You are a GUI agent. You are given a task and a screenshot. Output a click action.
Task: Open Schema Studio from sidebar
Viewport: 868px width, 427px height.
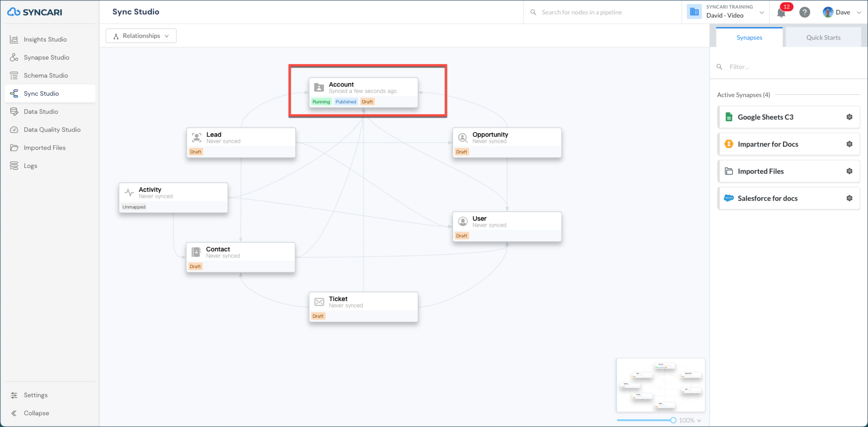(x=50, y=75)
